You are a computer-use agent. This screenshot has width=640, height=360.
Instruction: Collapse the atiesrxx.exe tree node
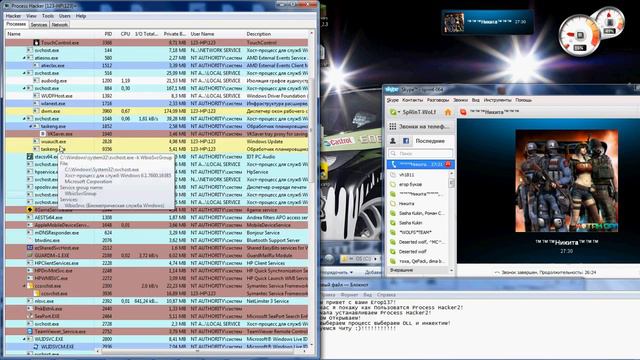click(x=24, y=58)
